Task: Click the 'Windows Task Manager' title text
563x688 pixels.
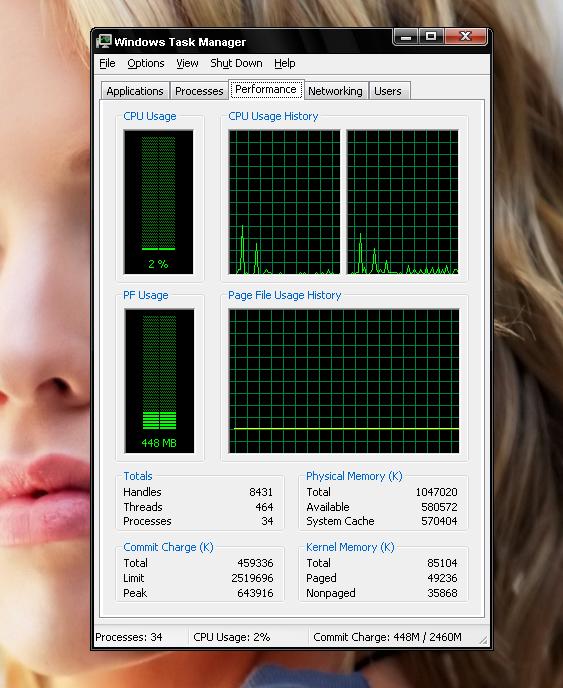Action: pos(180,42)
